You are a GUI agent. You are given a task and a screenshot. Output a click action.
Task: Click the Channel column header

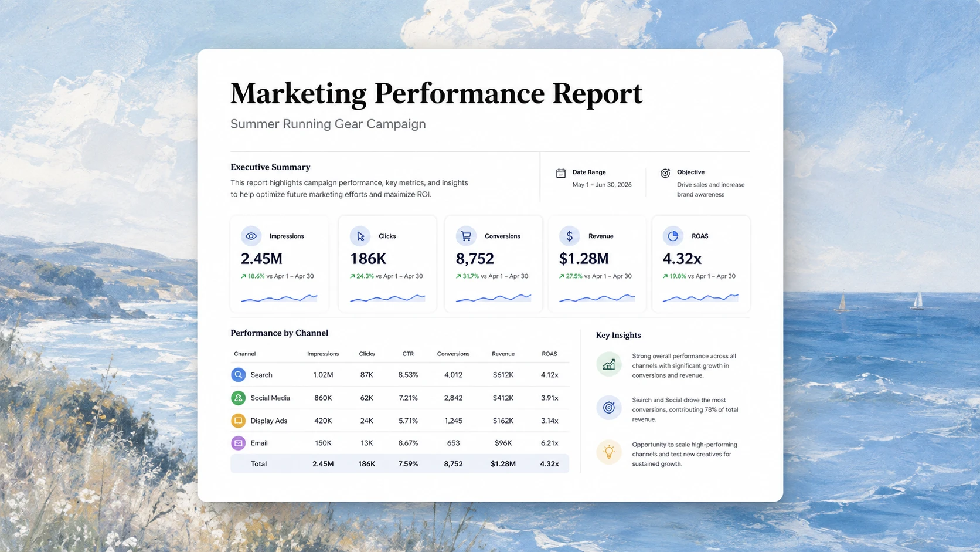click(244, 354)
